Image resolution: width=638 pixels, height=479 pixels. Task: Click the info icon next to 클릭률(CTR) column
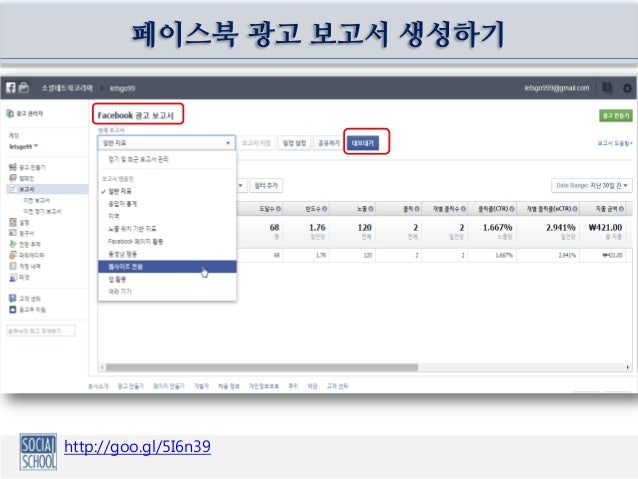[x=512, y=209]
